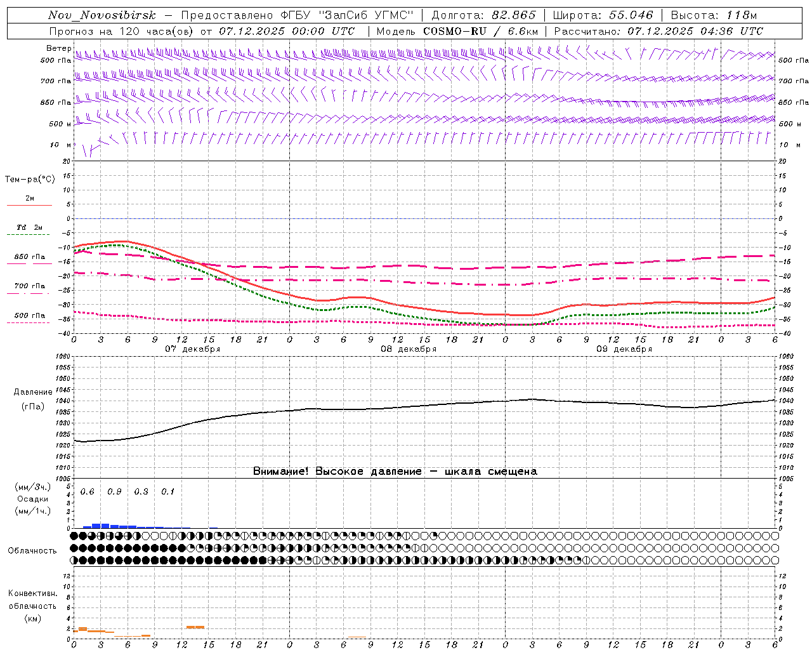
Task: Click the (гПа) unit under Давление
Action: (x=33, y=406)
